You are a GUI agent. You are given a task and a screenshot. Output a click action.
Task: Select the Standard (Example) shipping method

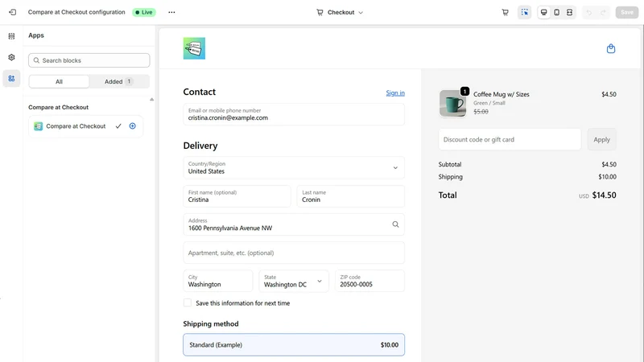[x=294, y=345]
